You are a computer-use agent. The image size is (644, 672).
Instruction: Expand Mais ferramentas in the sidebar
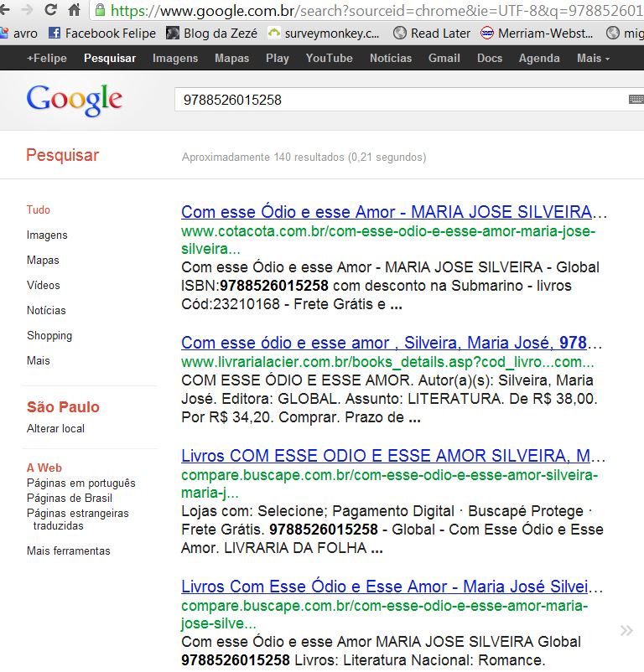(x=69, y=551)
